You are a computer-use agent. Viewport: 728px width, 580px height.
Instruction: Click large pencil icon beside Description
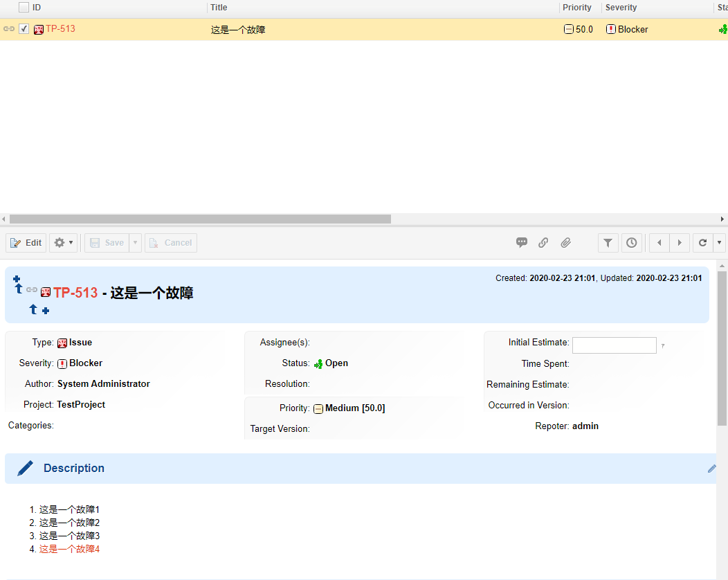pyautogui.click(x=25, y=468)
